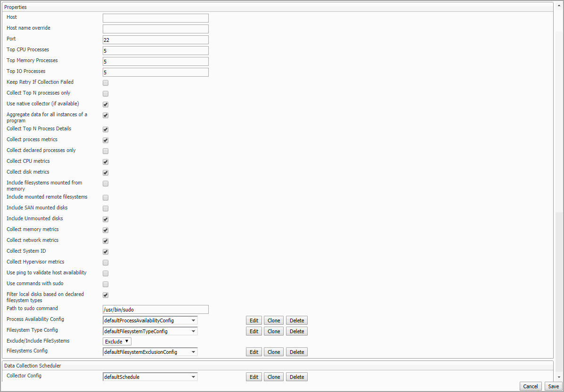Focus the Path to sudo command field
The image size is (564, 392).
point(155,310)
